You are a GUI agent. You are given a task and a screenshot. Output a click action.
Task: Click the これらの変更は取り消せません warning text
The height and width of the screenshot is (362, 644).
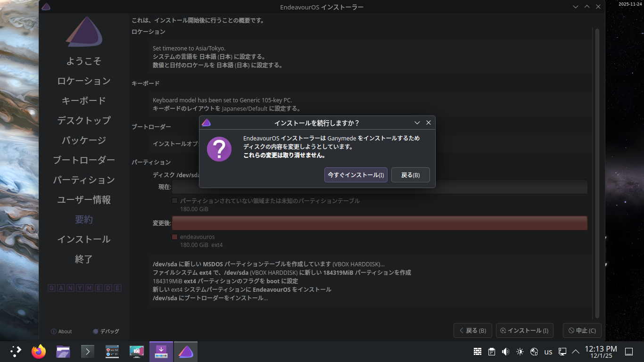pos(284,155)
